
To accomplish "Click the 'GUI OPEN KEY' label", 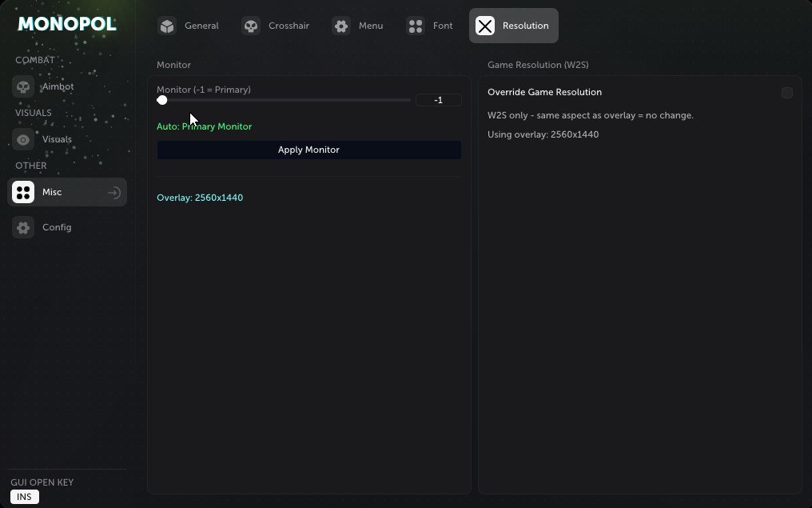I will [x=42, y=482].
